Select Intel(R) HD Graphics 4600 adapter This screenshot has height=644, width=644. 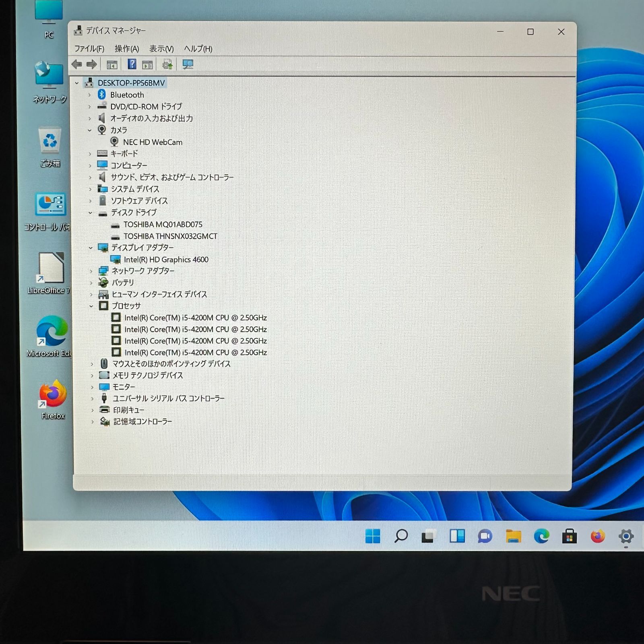[166, 260]
